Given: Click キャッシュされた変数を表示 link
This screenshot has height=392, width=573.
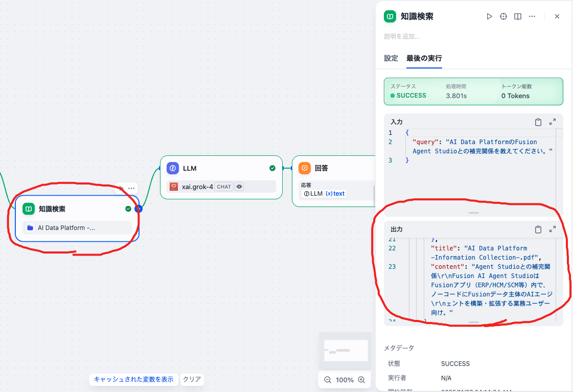Looking at the screenshot, I should pos(134,379).
